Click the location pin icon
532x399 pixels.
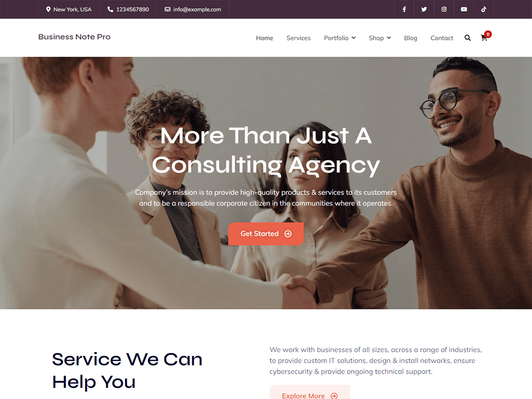[48, 9]
